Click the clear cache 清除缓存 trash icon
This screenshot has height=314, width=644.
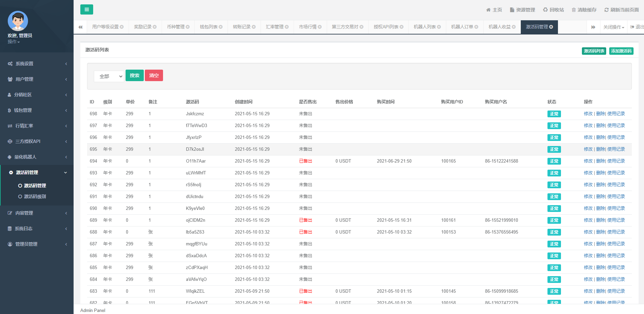coord(574,10)
